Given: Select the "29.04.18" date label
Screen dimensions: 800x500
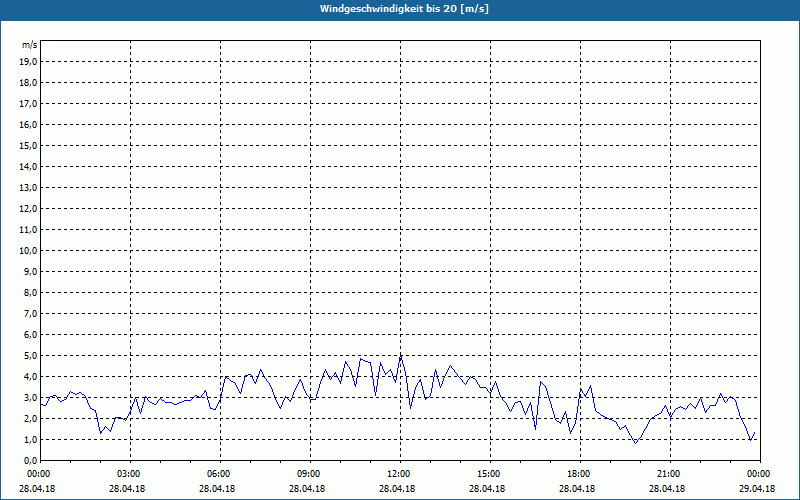Looking at the screenshot, I should pos(757,489).
